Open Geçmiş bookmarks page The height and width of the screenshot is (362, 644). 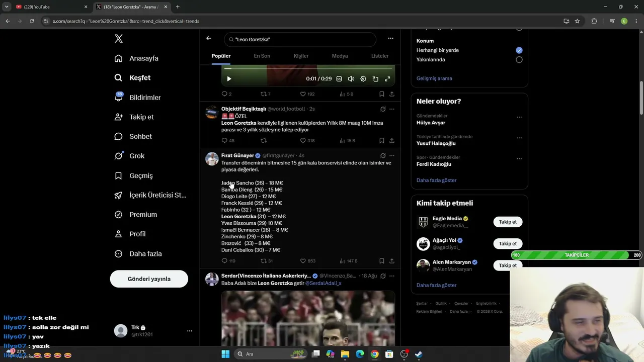(x=133, y=175)
